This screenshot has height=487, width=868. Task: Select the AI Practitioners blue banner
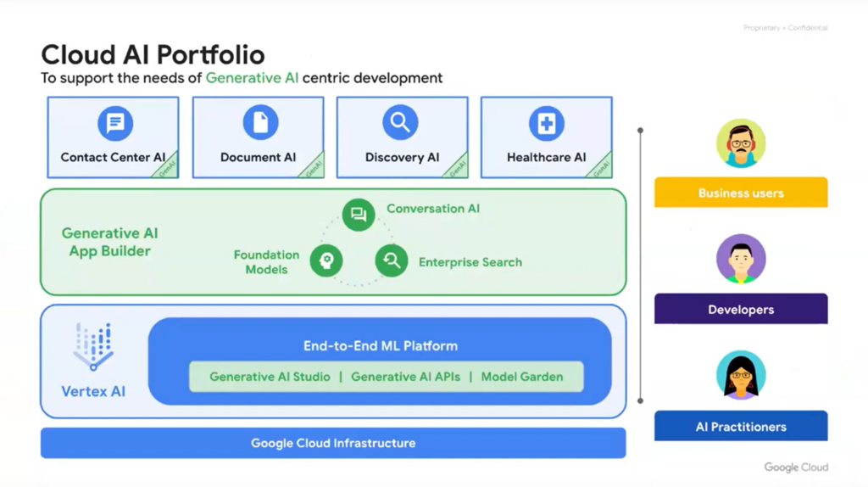(x=741, y=426)
